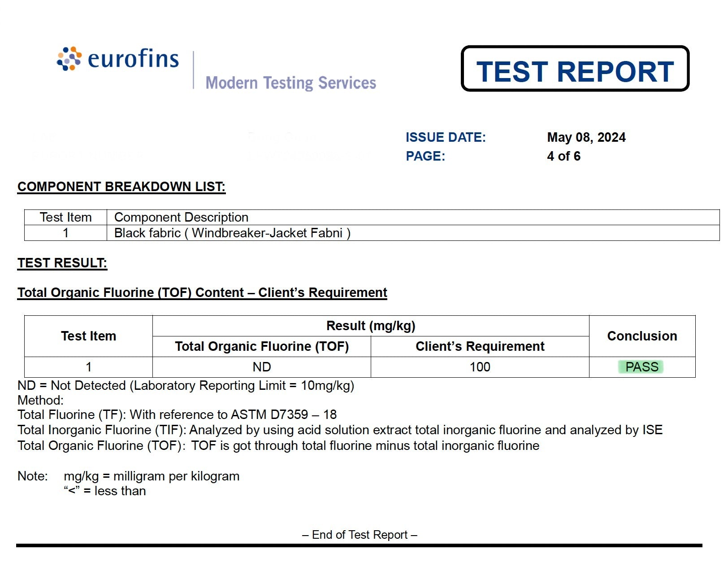
Task: Click the ND = Not Detected footnote line
Action: (186, 385)
